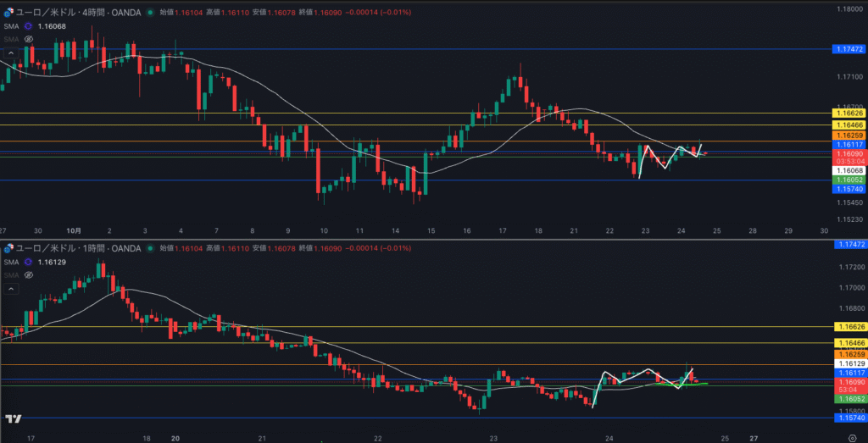
Task: Click the green 1.16052 price label on lower chart
Action: coord(849,398)
